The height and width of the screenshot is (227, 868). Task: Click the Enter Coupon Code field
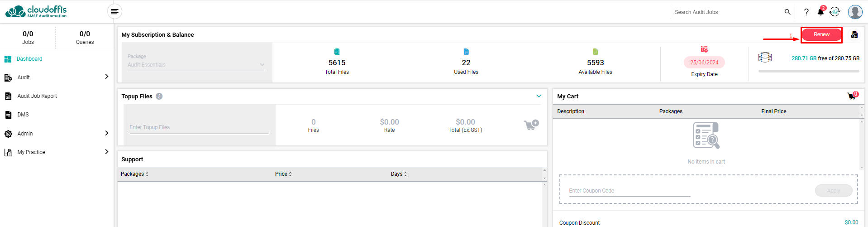[630, 191]
